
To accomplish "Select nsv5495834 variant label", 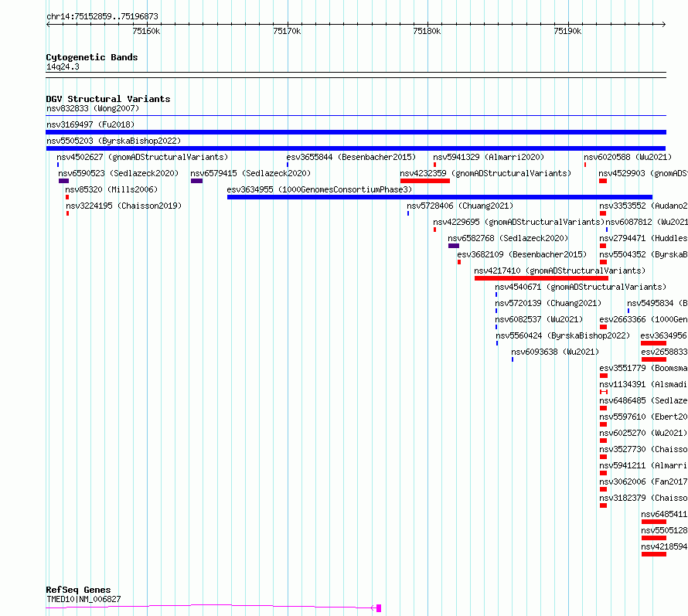I will [657, 303].
